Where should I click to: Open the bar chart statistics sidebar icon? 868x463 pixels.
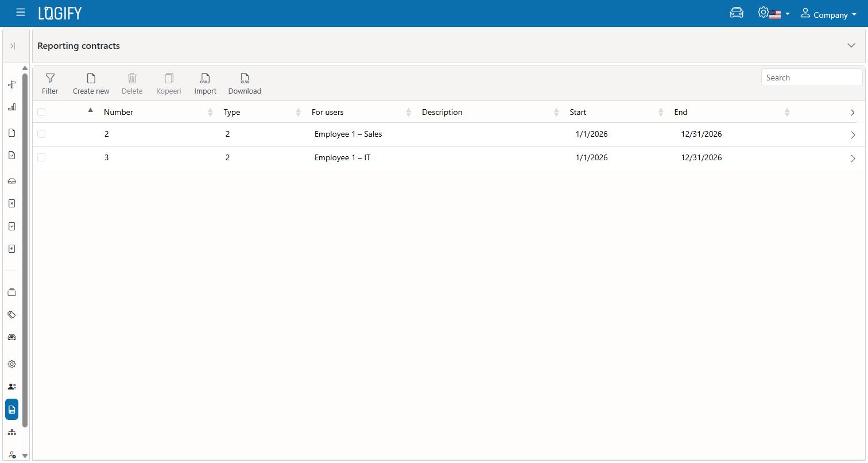point(11,107)
